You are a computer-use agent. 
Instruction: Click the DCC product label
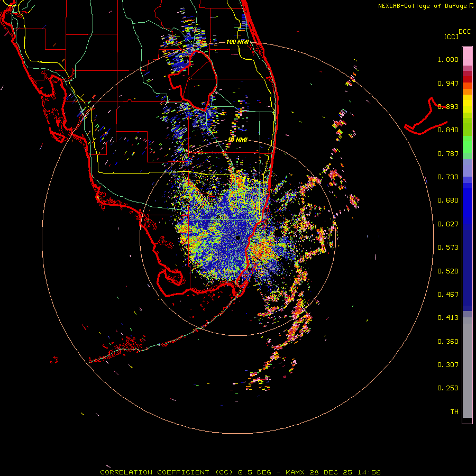464,32
